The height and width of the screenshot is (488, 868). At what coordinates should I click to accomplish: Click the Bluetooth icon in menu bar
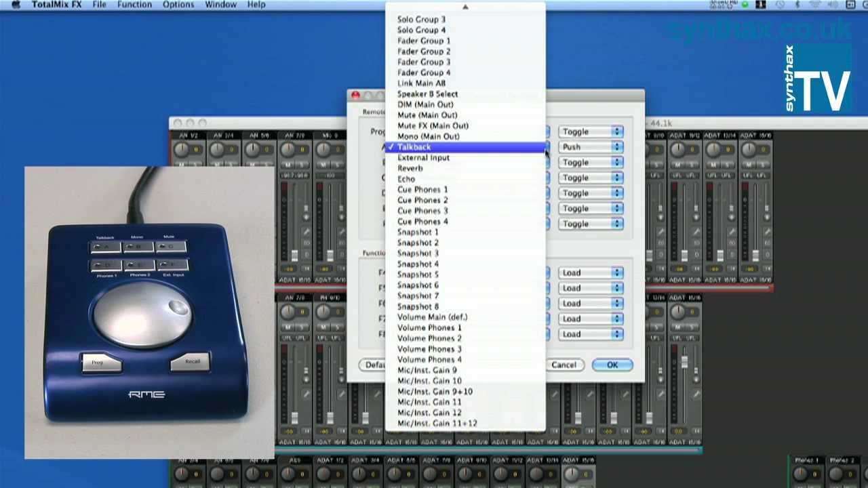797,5
